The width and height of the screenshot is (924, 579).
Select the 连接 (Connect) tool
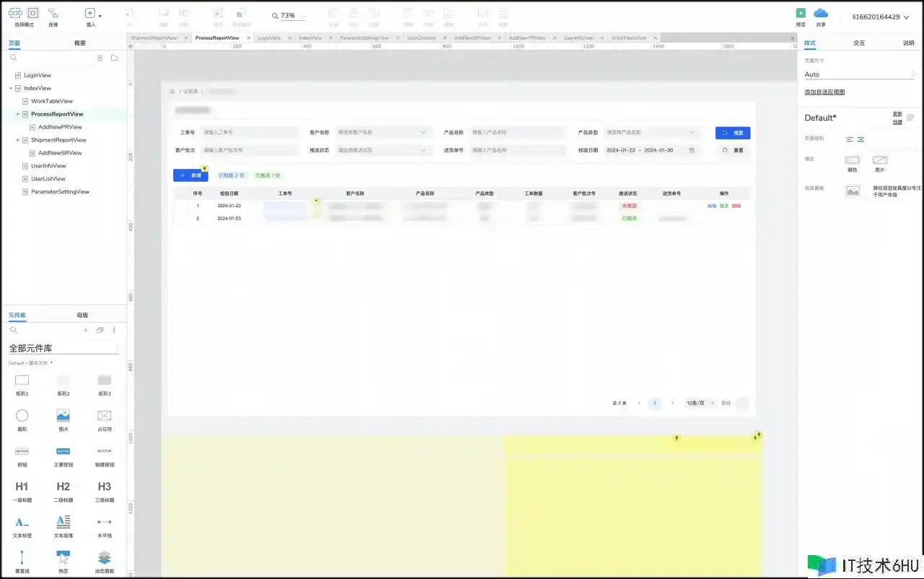point(53,14)
